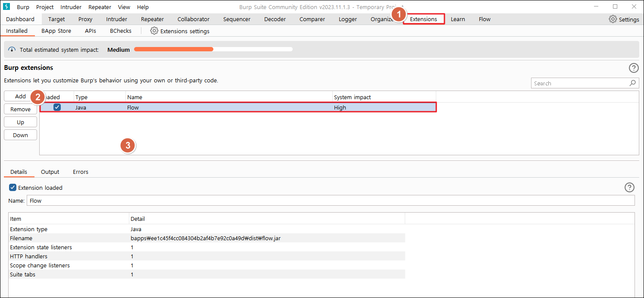Switch to the Decoder tab
Screen dimensions: 644x298
pos(275,19)
